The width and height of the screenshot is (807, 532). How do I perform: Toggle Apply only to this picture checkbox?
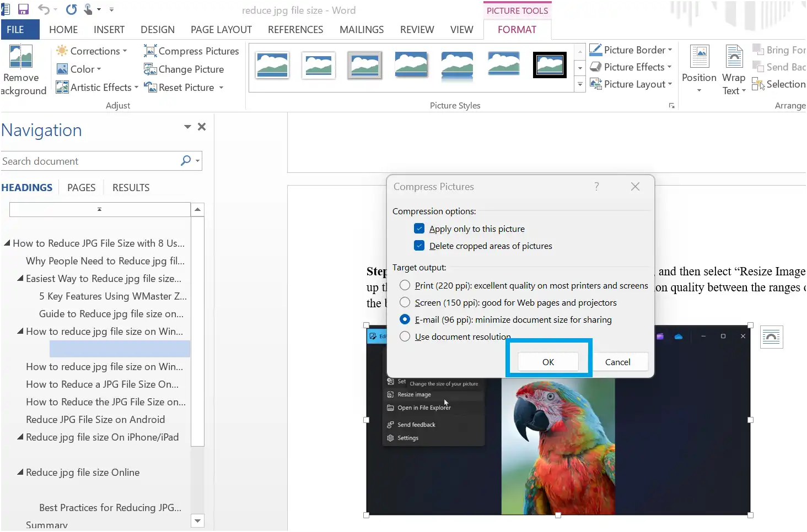pos(419,229)
